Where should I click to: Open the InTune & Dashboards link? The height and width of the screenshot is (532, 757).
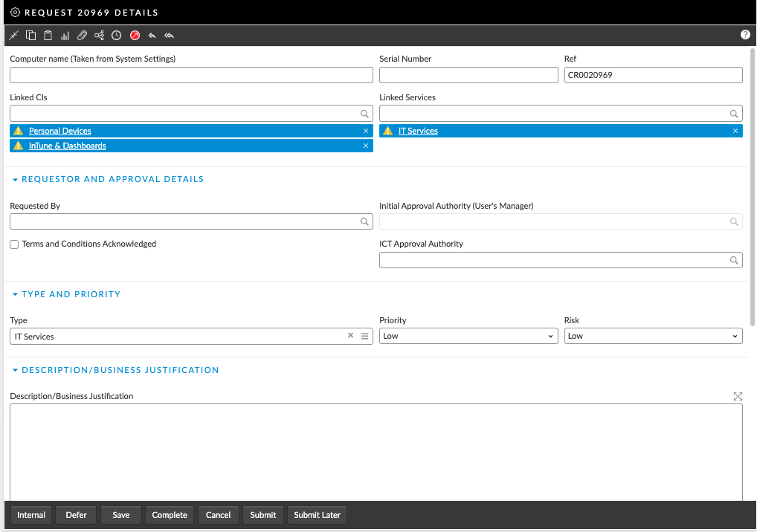pos(67,146)
